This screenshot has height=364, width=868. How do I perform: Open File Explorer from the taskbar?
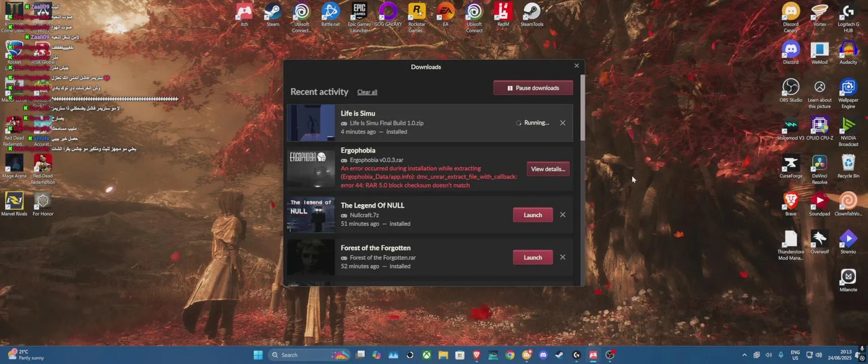tap(443, 355)
